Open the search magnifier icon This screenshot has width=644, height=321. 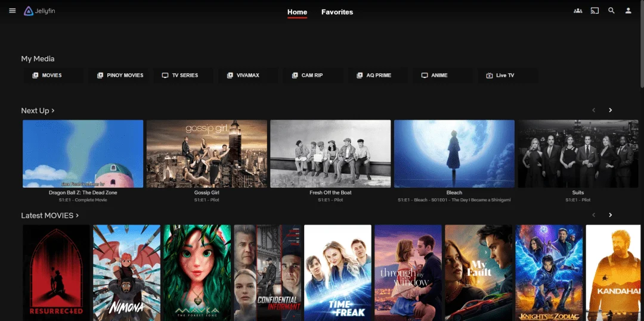click(612, 11)
